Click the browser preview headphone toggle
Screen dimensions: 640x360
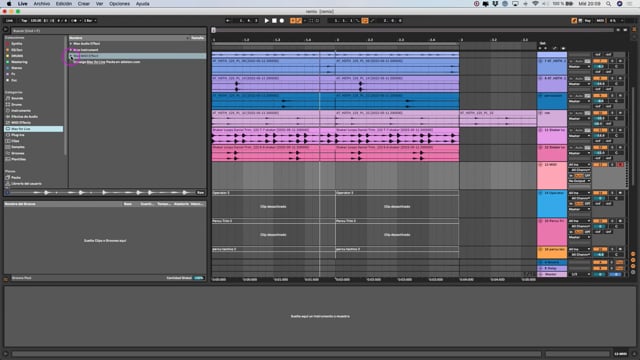(x=7, y=192)
